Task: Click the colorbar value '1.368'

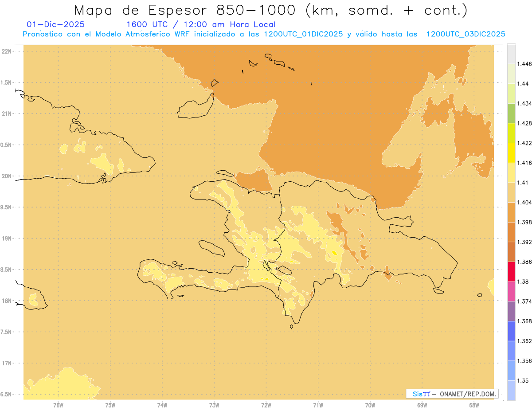Action: [525, 321]
